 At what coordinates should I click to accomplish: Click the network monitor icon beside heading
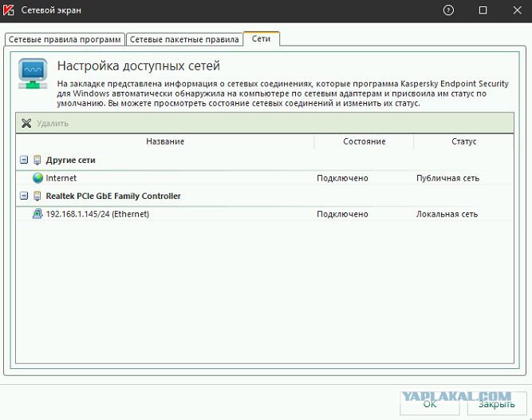click(x=33, y=73)
